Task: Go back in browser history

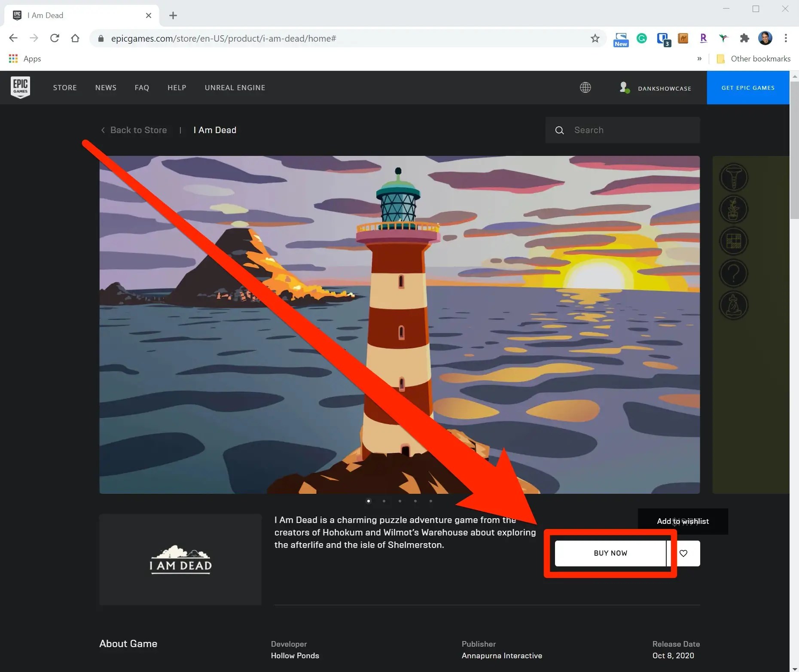Action: (x=13, y=38)
